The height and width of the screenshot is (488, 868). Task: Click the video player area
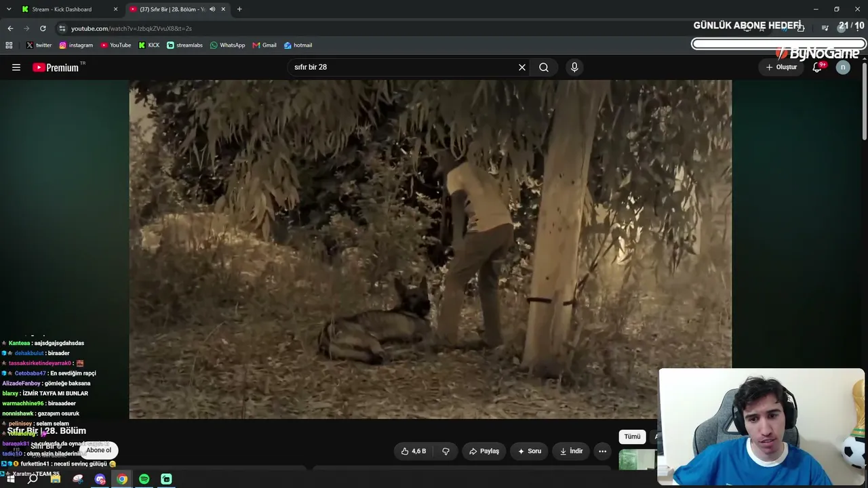tap(430, 249)
